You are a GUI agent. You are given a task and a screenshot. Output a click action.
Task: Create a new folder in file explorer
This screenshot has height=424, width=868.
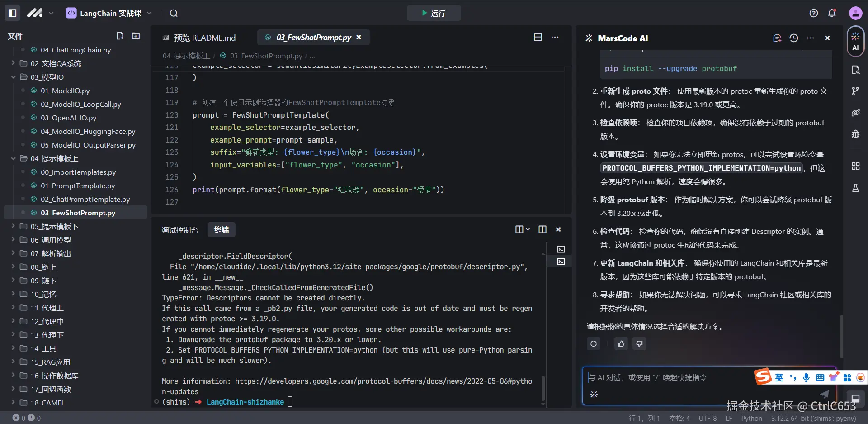point(136,36)
